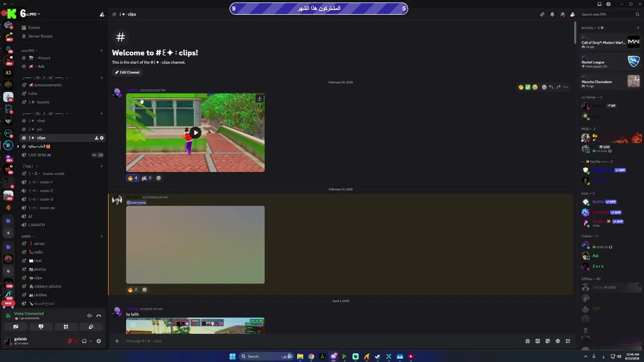Start an activity in voice panel
Image resolution: width=644 pixels, height=362 pixels.
click(x=66, y=327)
